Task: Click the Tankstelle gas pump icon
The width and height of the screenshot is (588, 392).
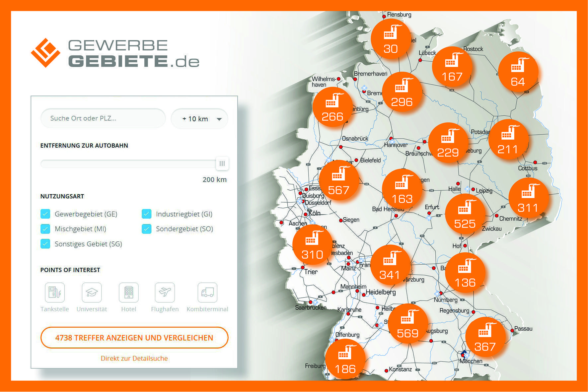Action: (x=55, y=292)
